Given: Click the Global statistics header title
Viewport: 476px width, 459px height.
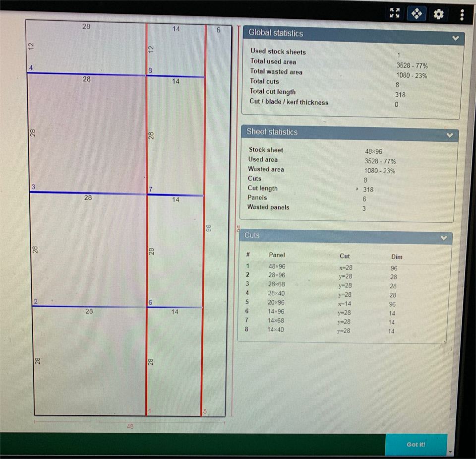Looking at the screenshot, I should click(276, 33).
